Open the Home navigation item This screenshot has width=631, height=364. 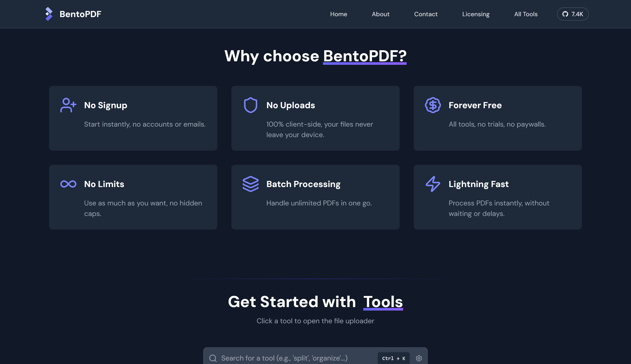(x=338, y=14)
